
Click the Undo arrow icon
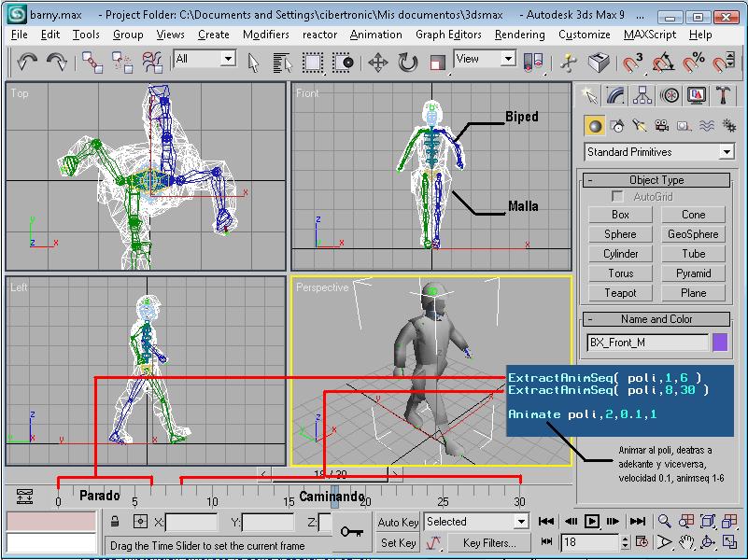tap(26, 62)
